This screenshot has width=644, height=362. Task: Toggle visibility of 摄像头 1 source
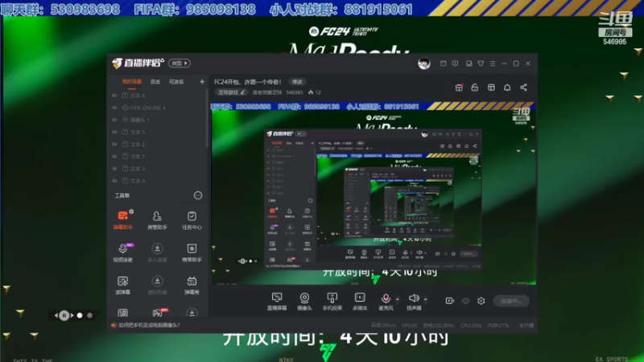point(114,120)
